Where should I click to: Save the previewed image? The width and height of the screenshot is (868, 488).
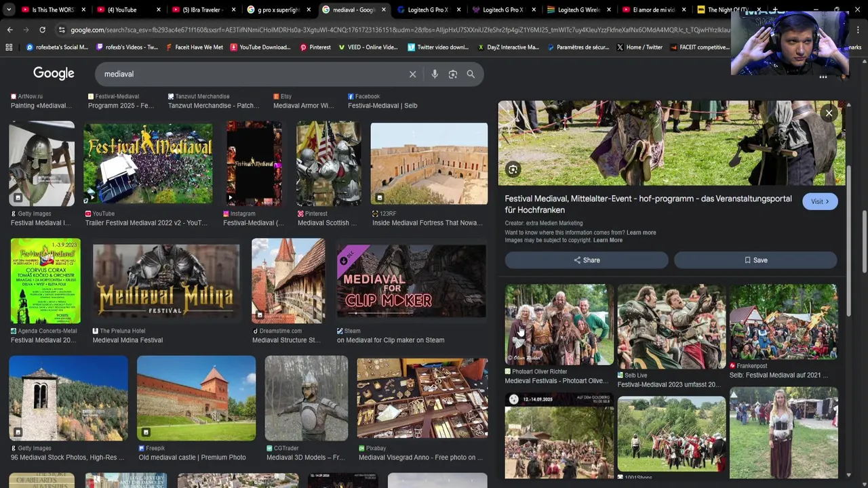click(x=755, y=260)
